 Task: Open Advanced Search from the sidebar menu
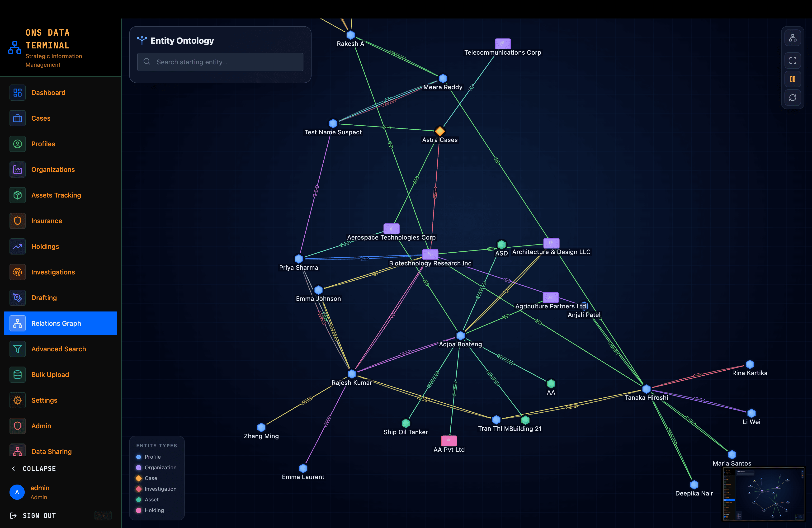[x=58, y=349]
